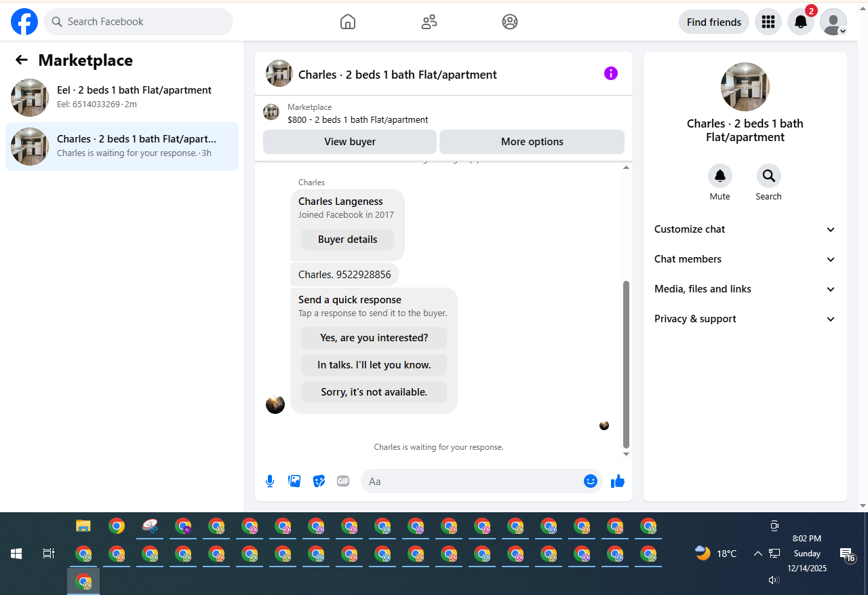The image size is (868, 595).
Task: Open the weather widget showing 18°C
Action: coord(716,554)
